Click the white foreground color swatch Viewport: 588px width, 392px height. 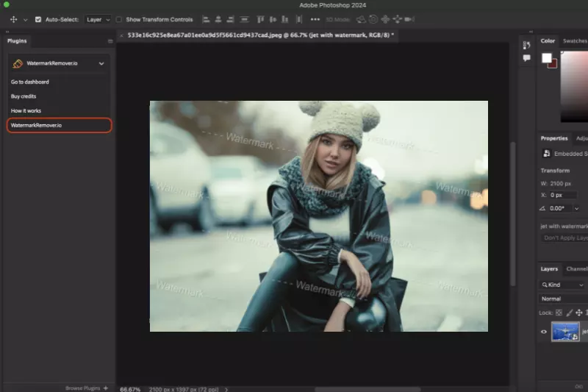[546, 58]
